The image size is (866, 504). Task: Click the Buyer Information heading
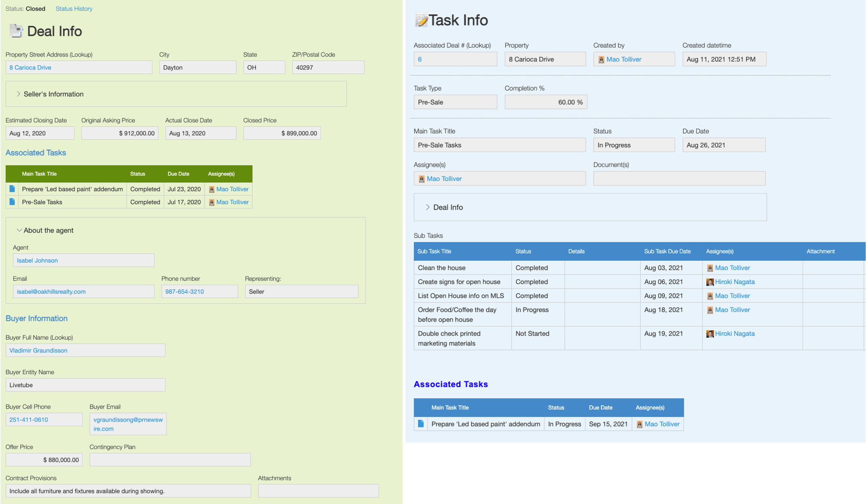[x=36, y=319]
